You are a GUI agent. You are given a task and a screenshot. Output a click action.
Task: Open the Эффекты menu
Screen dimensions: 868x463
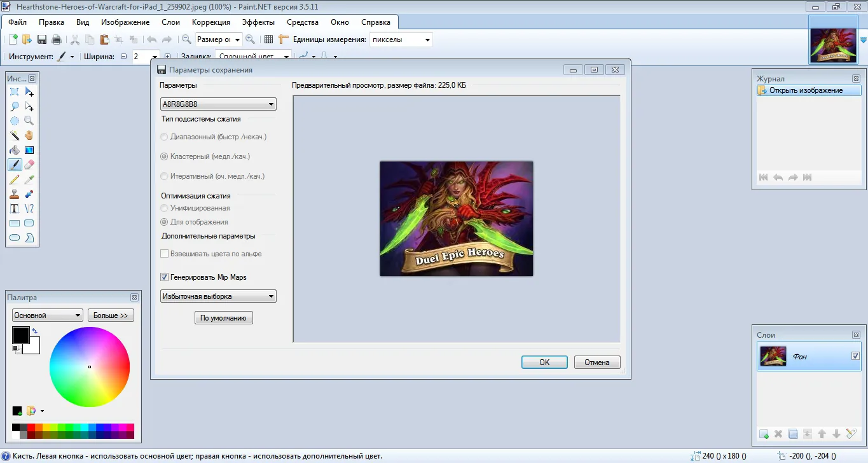[259, 22]
